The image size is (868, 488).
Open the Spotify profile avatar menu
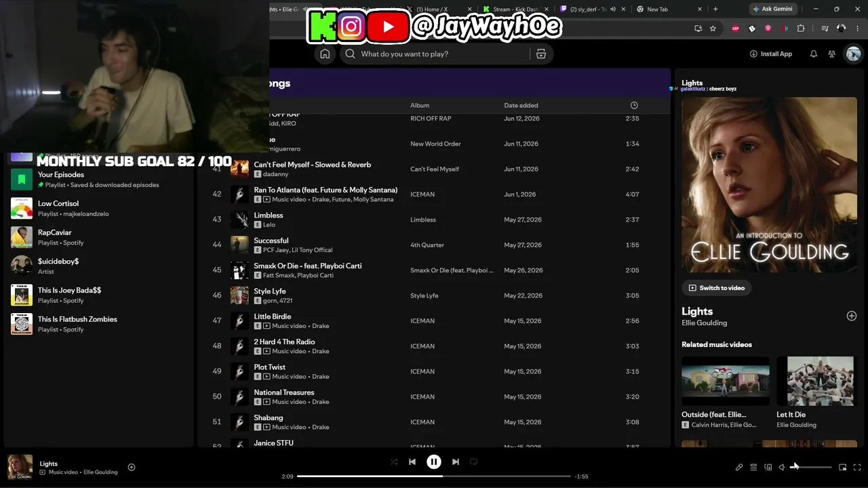pyautogui.click(x=853, y=54)
